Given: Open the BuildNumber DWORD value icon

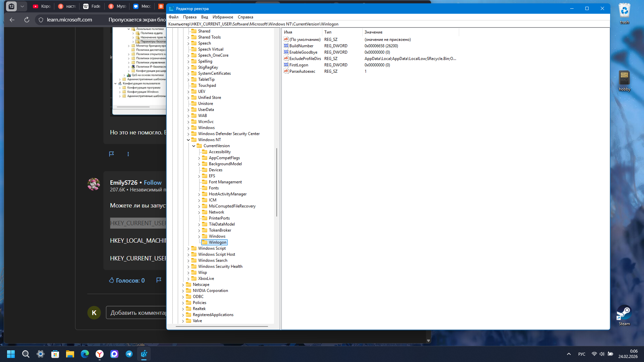Looking at the screenshot, I should (x=286, y=46).
